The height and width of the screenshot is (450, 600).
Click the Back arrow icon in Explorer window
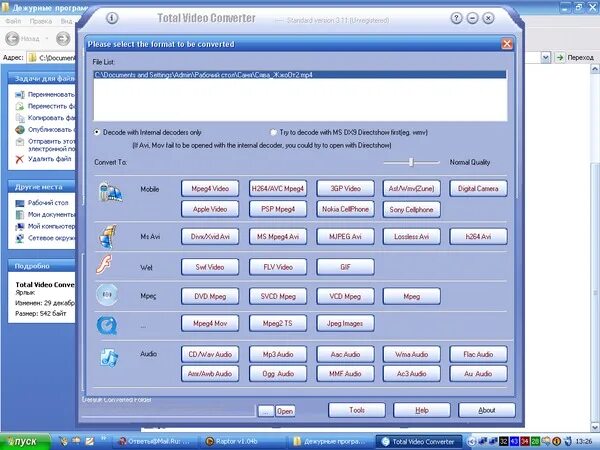12,38
